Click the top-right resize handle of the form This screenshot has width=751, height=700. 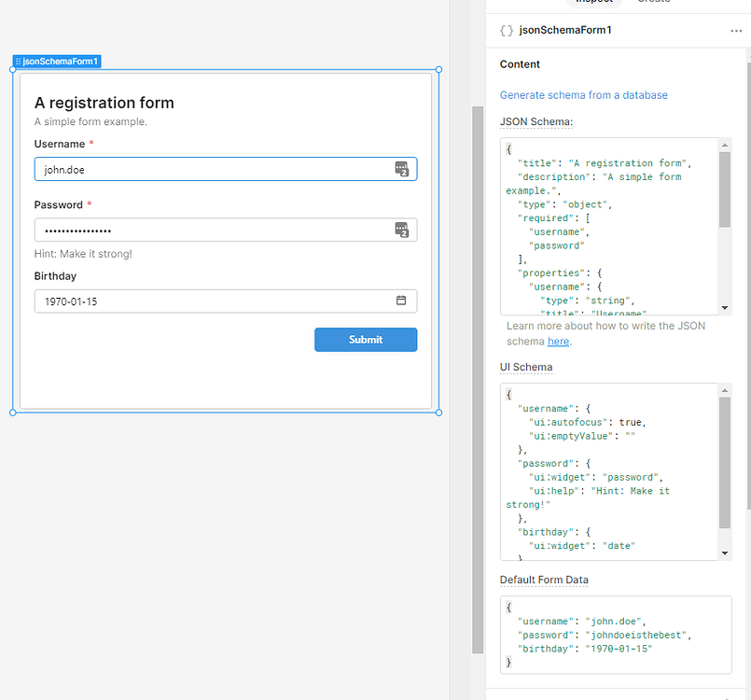pyautogui.click(x=438, y=69)
